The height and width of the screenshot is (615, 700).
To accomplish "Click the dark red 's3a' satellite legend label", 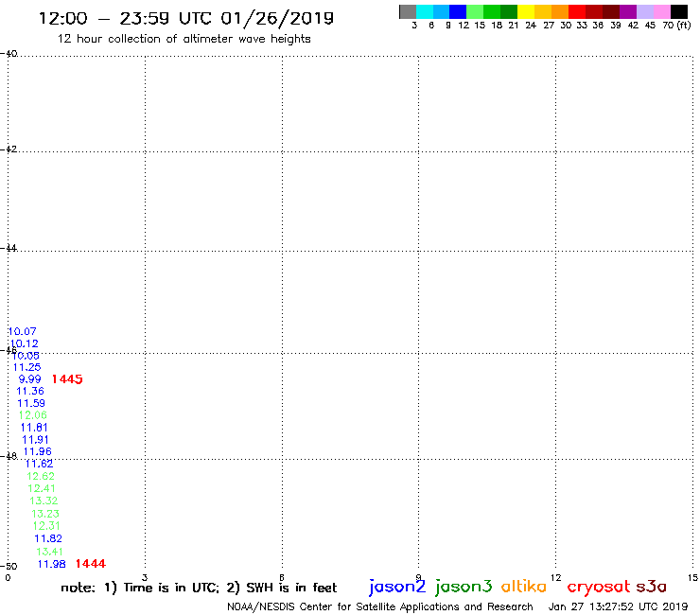I will (x=652, y=587).
